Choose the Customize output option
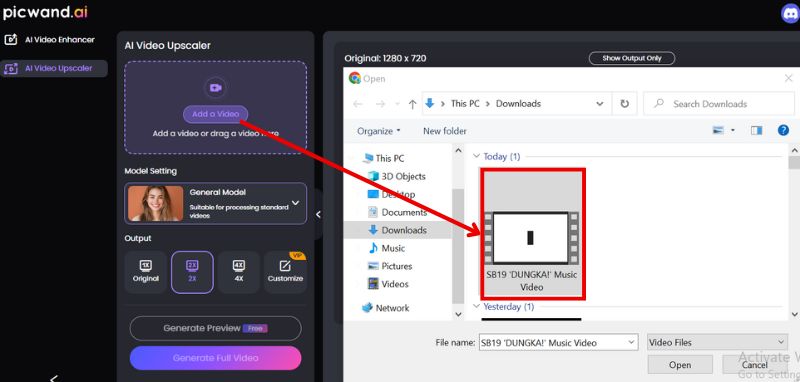 (285, 272)
